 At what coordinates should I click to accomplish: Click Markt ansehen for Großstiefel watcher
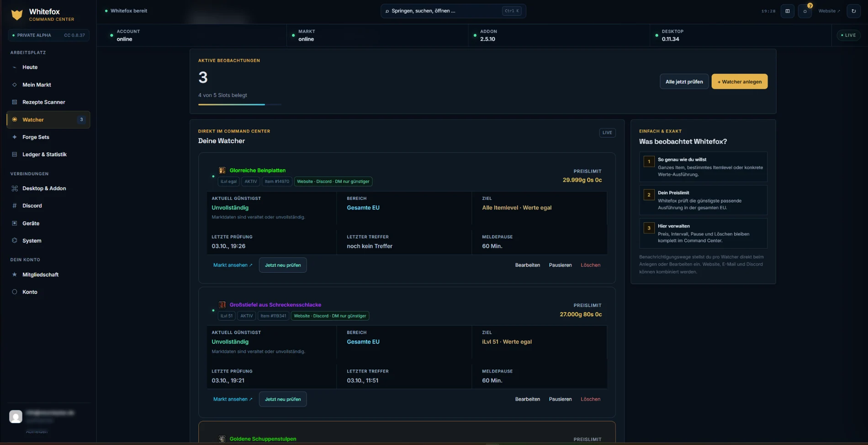tap(233, 399)
